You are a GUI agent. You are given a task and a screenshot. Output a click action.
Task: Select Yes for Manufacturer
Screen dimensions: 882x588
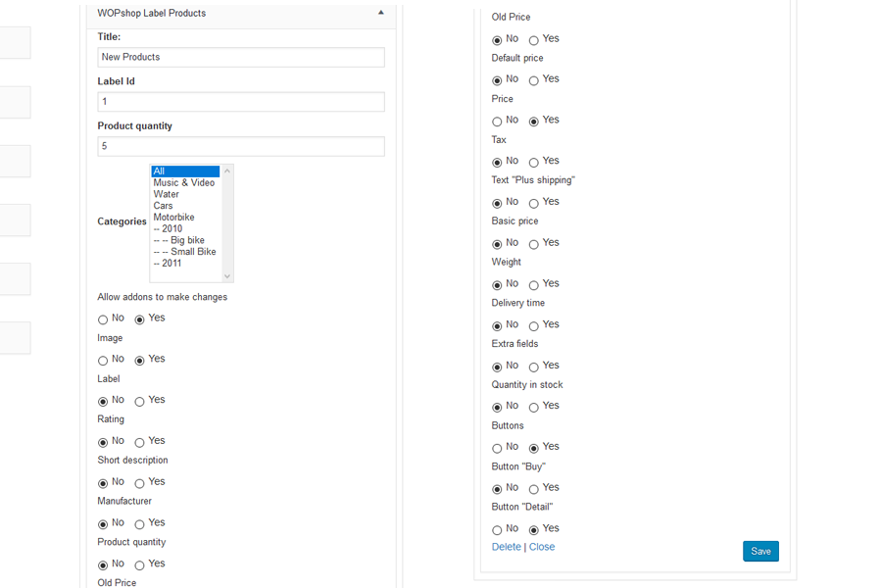pos(139,524)
